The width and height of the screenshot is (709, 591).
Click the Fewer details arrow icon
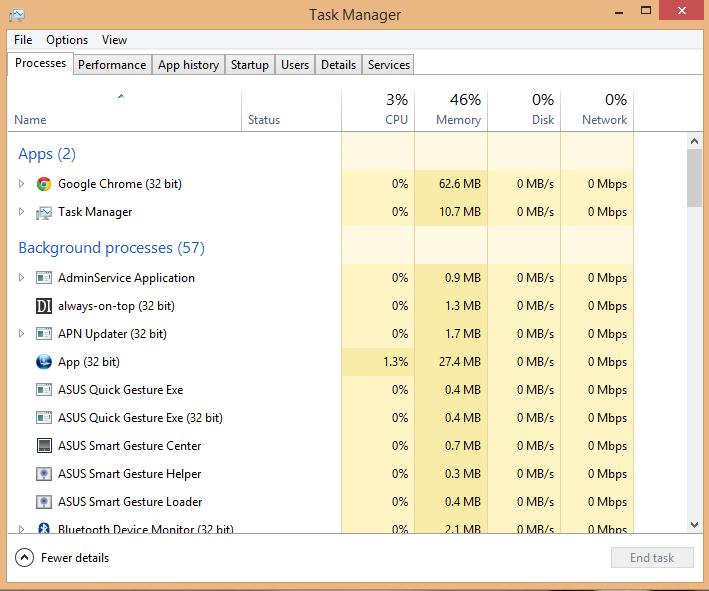24,558
